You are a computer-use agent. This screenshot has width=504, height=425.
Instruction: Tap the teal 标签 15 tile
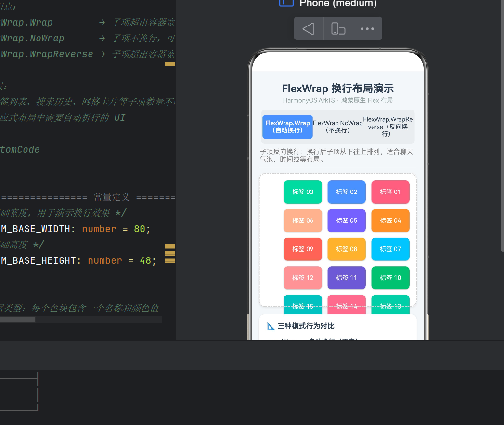(x=303, y=305)
